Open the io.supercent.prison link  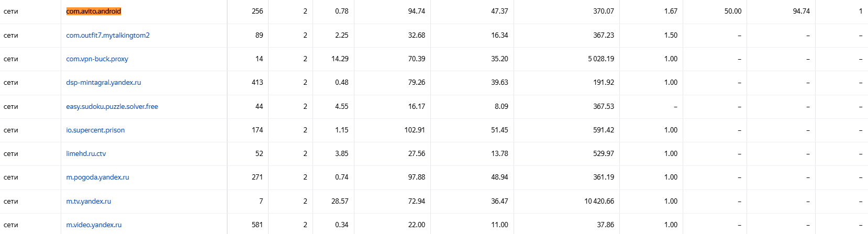[x=95, y=130]
